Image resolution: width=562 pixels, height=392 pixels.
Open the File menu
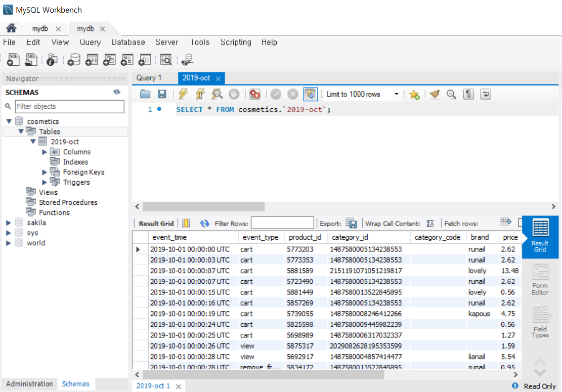9,42
